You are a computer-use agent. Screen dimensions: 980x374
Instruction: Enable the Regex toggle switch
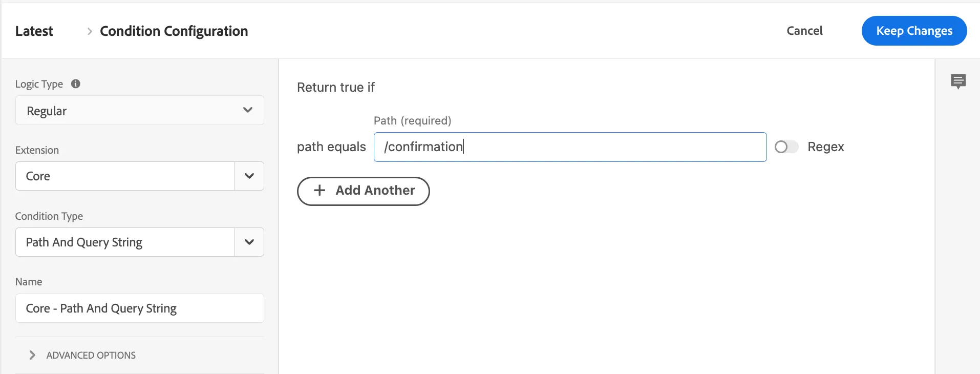click(786, 147)
